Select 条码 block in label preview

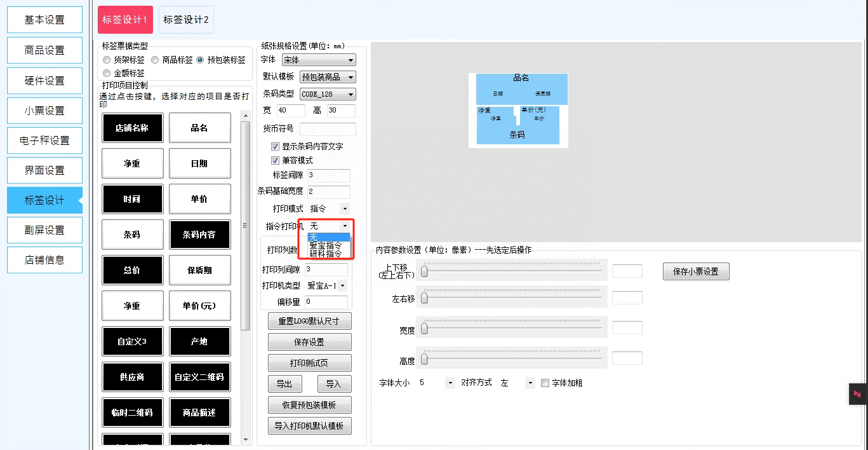coord(517,135)
